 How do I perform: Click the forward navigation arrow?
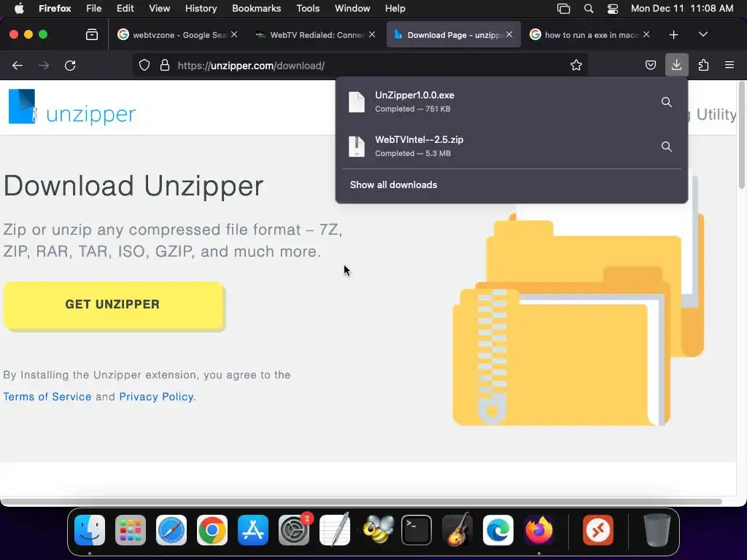44,65
